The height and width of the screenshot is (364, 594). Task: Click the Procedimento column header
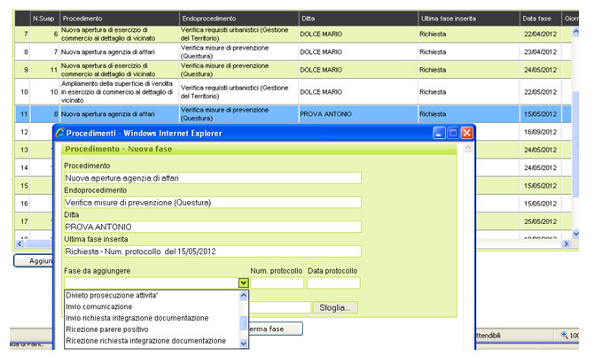pyautogui.click(x=120, y=19)
